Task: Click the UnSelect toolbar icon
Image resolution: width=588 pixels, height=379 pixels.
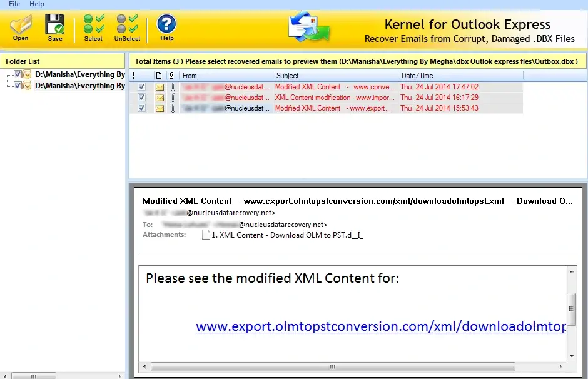Action: (127, 24)
